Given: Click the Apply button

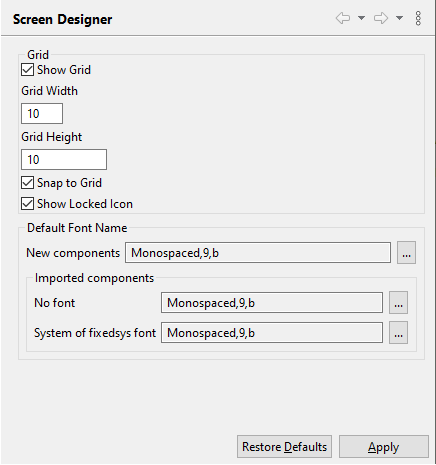Looking at the screenshot, I should coord(384,447).
